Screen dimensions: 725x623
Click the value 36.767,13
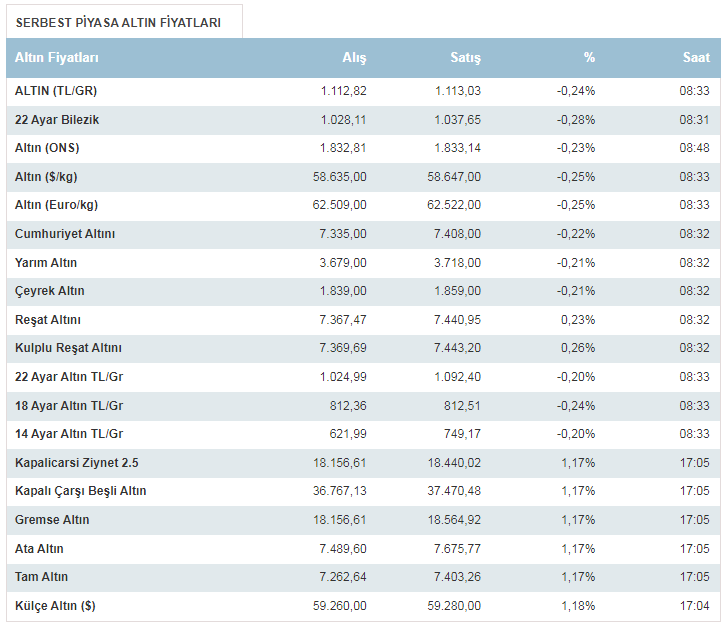click(x=339, y=491)
